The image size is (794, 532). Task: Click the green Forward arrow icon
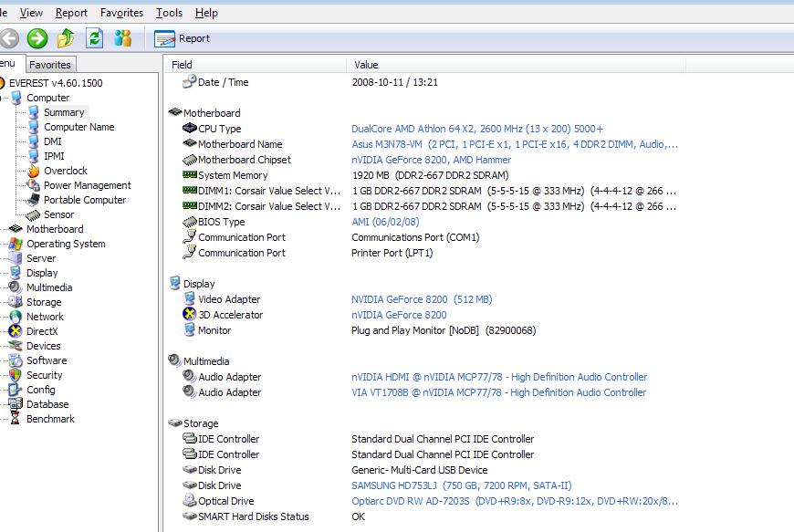[x=37, y=38]
